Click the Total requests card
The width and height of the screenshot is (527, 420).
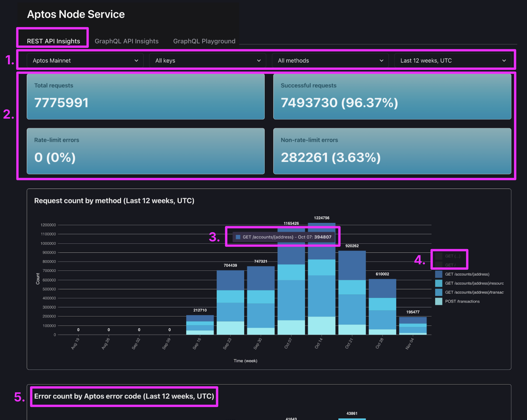pyautogui.click(x=145, y=96)
